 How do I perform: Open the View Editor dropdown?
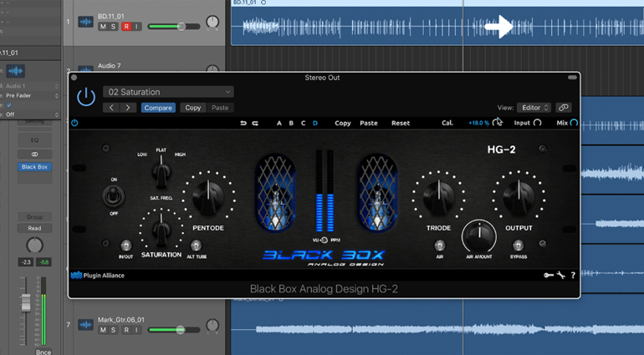tap(534, 108)
